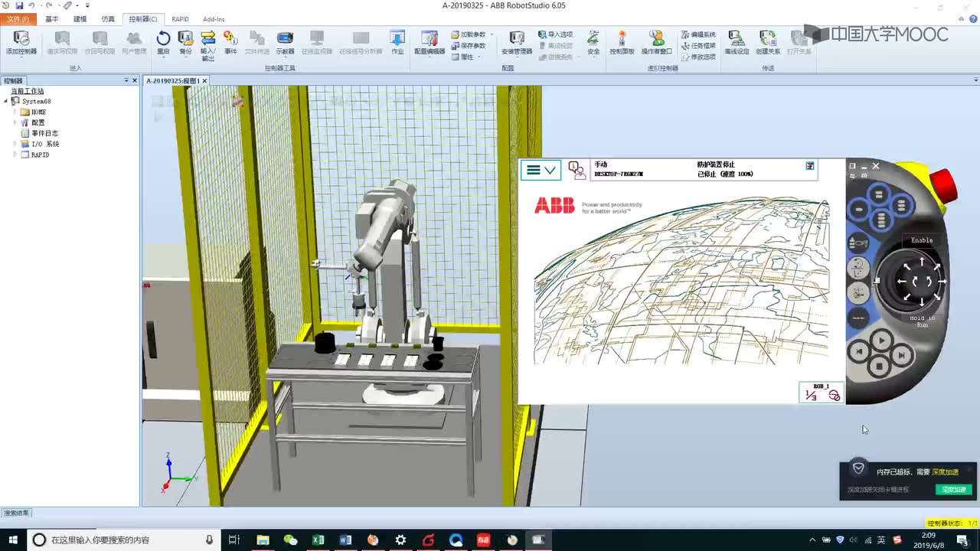Select the 当前工作站 label

(27, 91)
